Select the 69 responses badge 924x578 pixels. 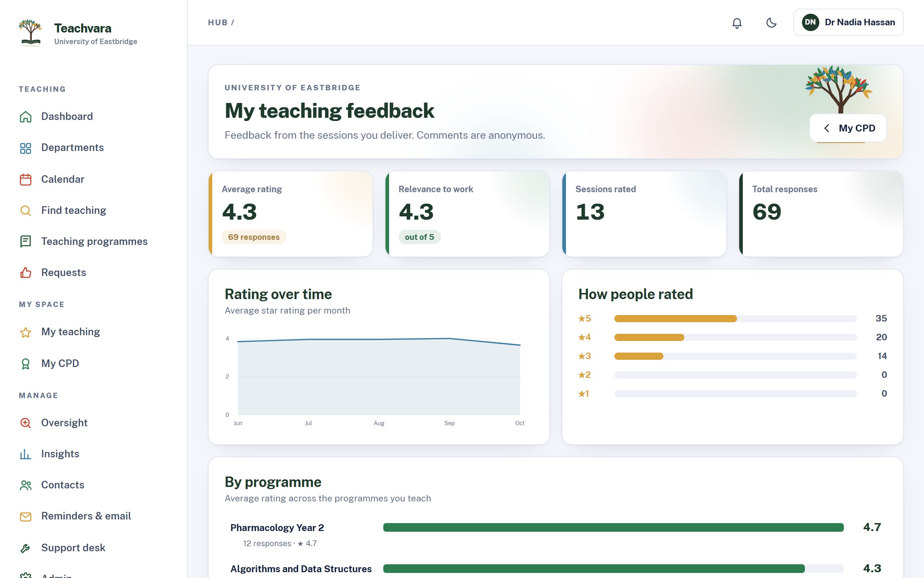pos(254,237)
